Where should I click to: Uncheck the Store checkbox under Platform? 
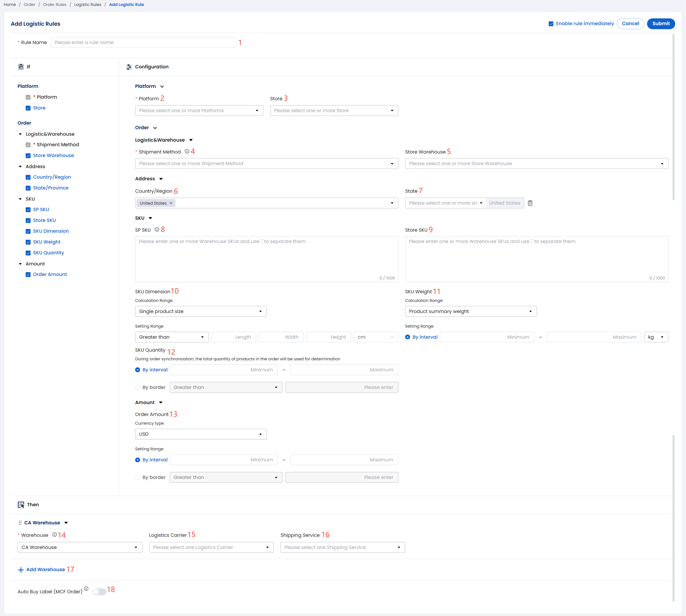(28, 108)
